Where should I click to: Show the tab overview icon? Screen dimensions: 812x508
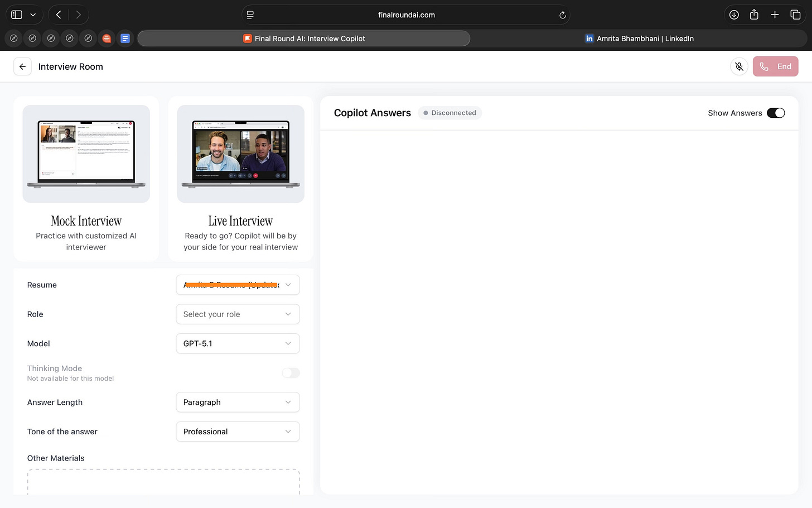point(795,15)
